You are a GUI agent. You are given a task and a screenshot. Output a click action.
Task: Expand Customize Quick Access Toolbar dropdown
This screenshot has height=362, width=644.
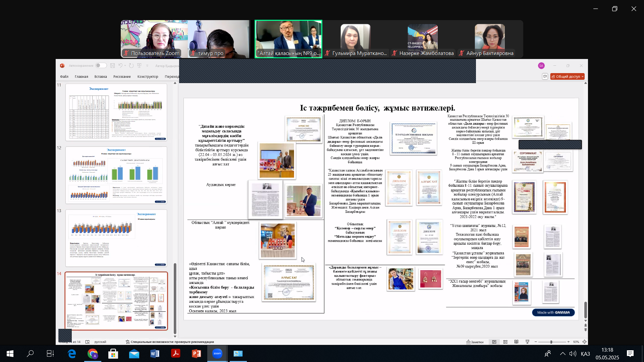pyautogui.click(x=147, y=66)
